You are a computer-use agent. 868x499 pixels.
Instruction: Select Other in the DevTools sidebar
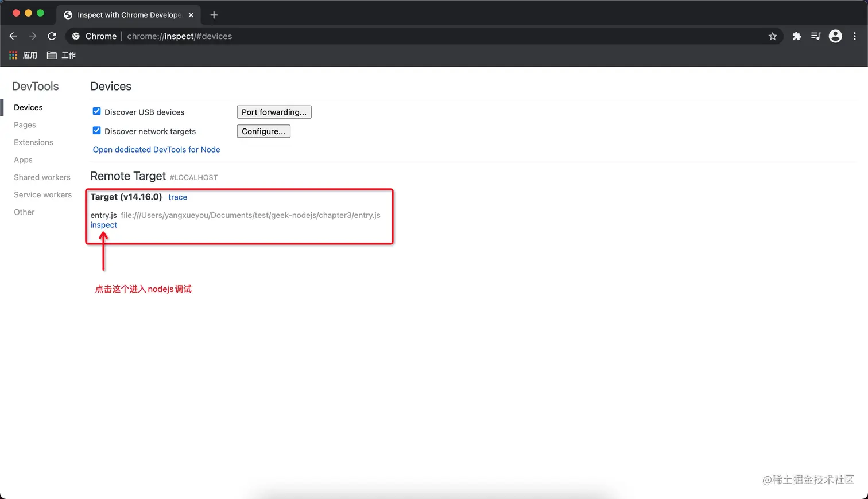(24, 212)
